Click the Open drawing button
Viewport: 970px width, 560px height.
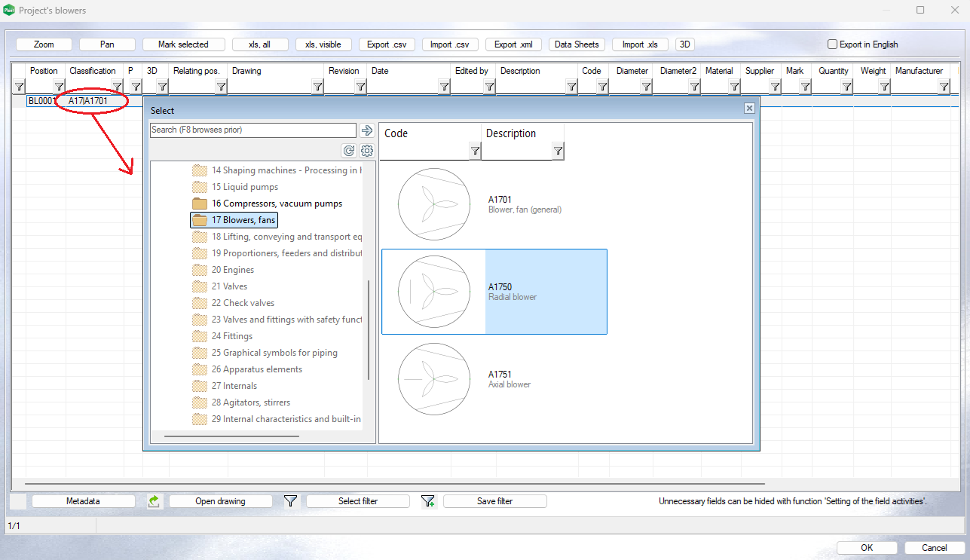220,501
